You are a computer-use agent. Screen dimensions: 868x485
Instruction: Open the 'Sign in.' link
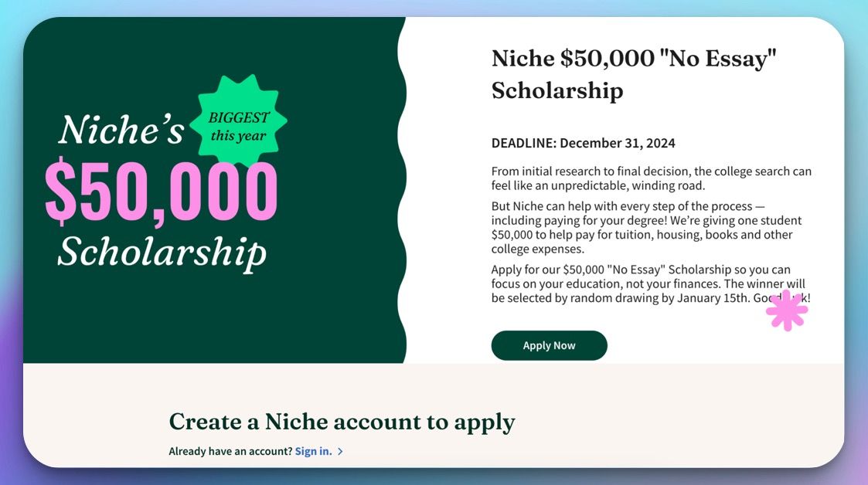pyautogui.click(x=312, y=451)
